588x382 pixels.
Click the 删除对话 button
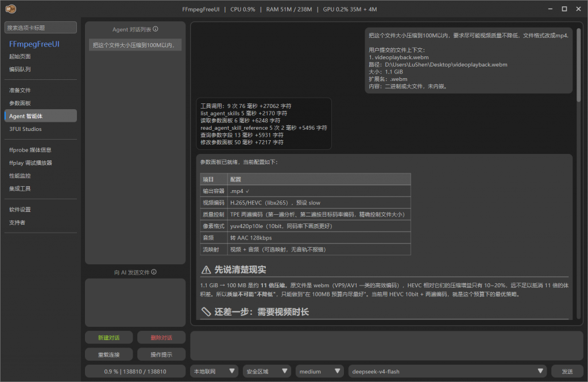[x=161, y=338]
